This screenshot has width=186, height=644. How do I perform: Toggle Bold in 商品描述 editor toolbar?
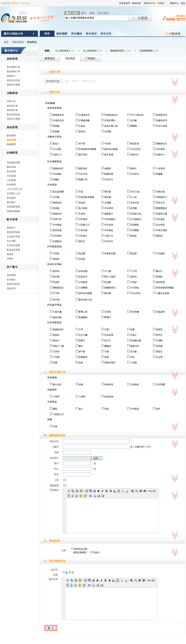point(98,491)
